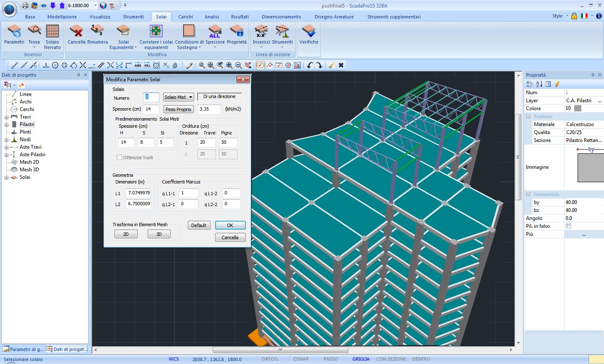Open the Dimensionamento ribbon tab

281,17
